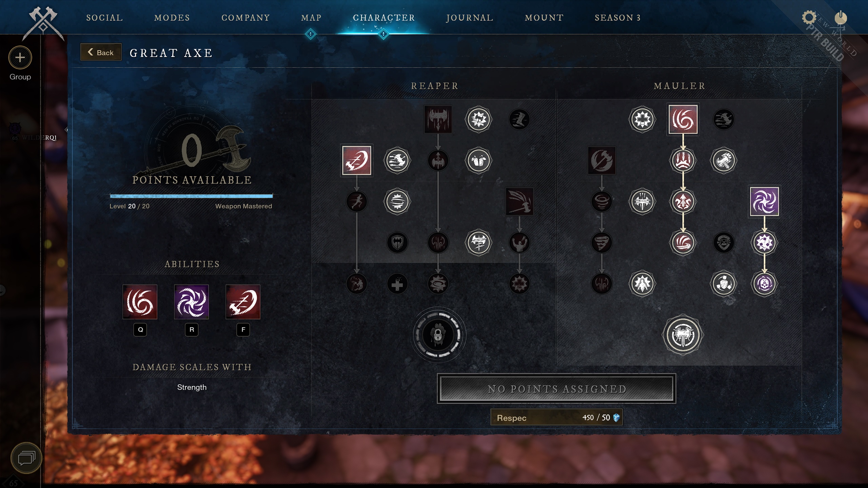Select SEASON 3 from the top navigation
868x488 pixels.
click(618, 17)
